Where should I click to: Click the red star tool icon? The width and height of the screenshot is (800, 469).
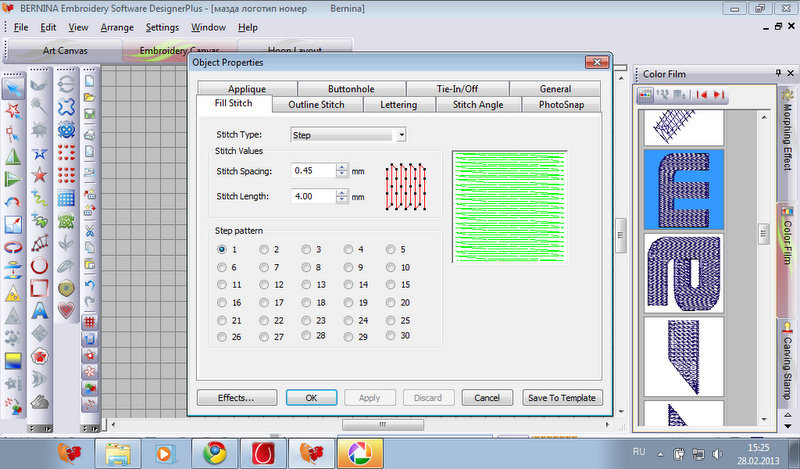click(x=41, y=176)
